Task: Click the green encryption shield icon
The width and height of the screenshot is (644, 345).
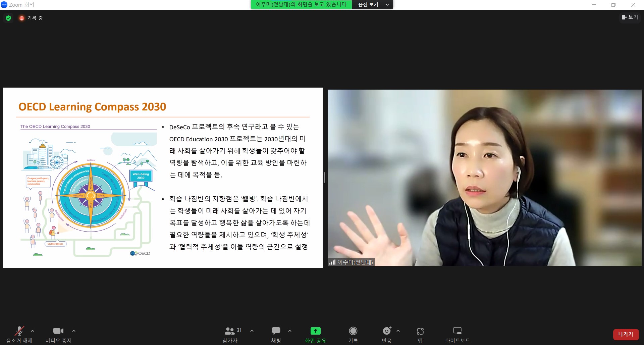Action: pyautogui.click(x=8, y=18)
